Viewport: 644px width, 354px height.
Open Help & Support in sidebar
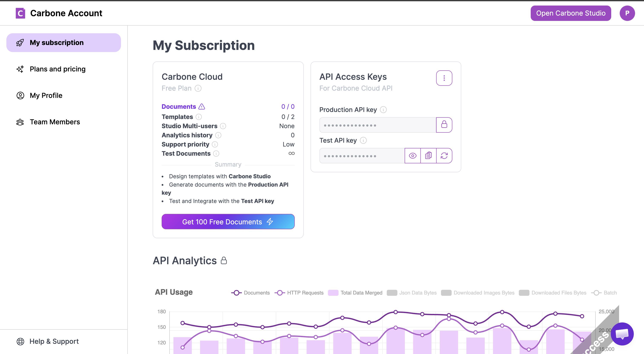coord(63,341)
